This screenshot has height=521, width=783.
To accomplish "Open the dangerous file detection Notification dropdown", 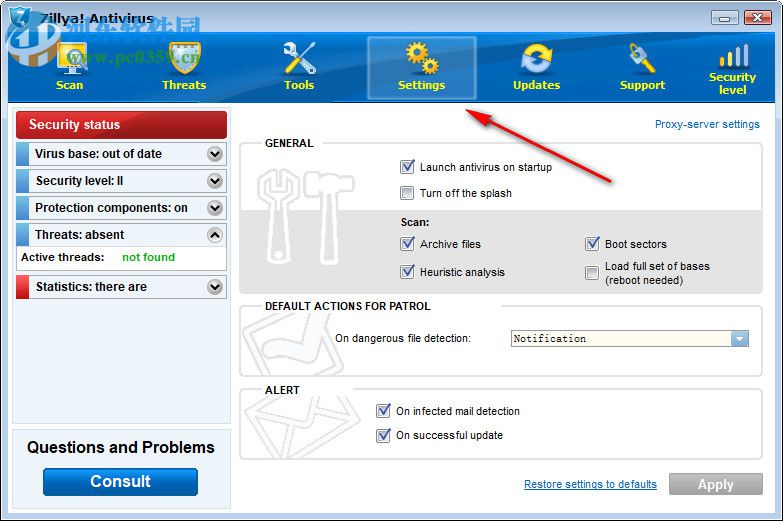I will point(630,339).
